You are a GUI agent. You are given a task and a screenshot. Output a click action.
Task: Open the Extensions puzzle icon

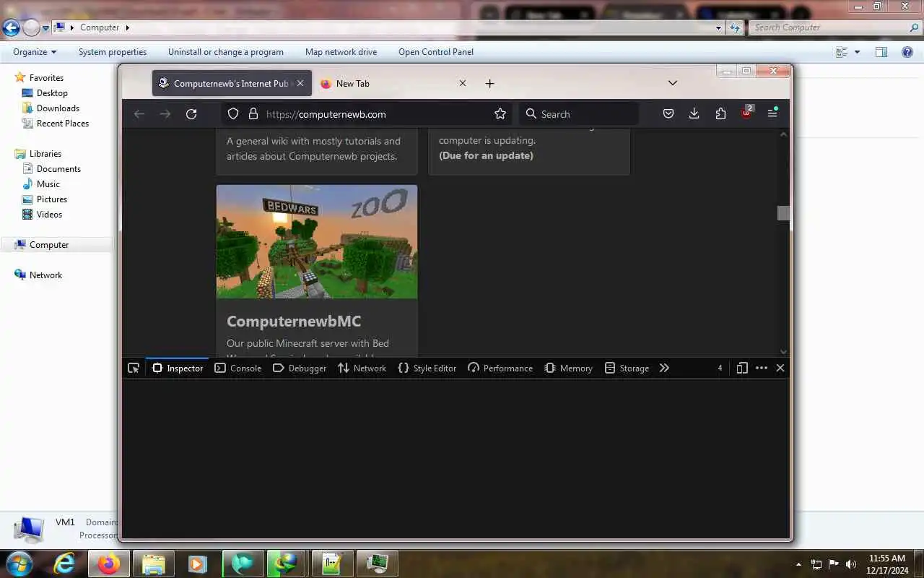click(720, 114)
